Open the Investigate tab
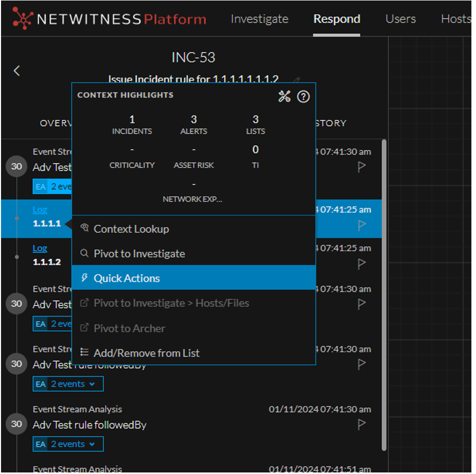Screen dimensions: 476x474 tap(259, 19)
